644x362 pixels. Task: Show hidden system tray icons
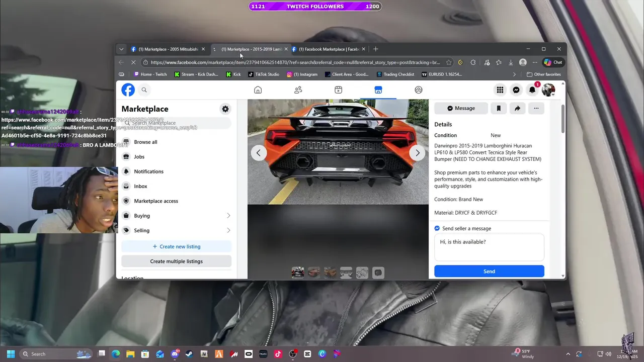pyautogui.click(x=568, y=354)
